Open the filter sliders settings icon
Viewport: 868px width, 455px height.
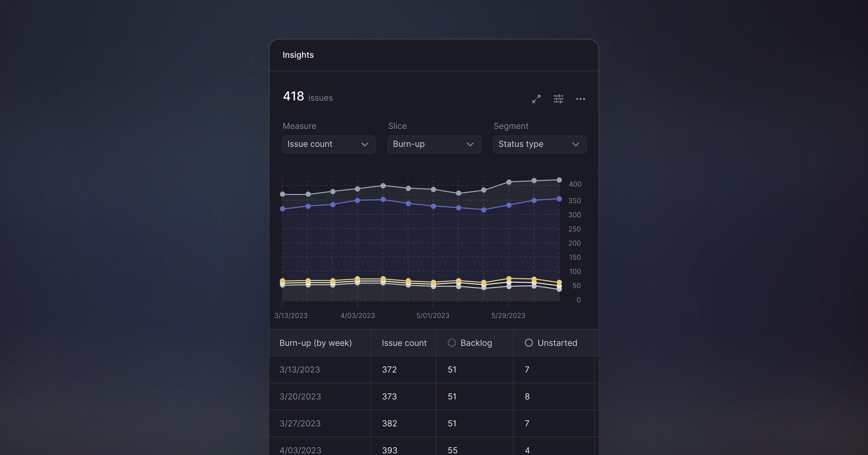coord(558,99)
